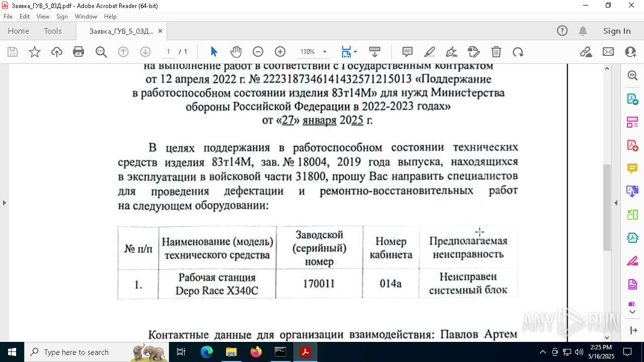Upload the file with the cloud arrow icon
Viewport: 644px width, 362px height.
pos(57,52)
